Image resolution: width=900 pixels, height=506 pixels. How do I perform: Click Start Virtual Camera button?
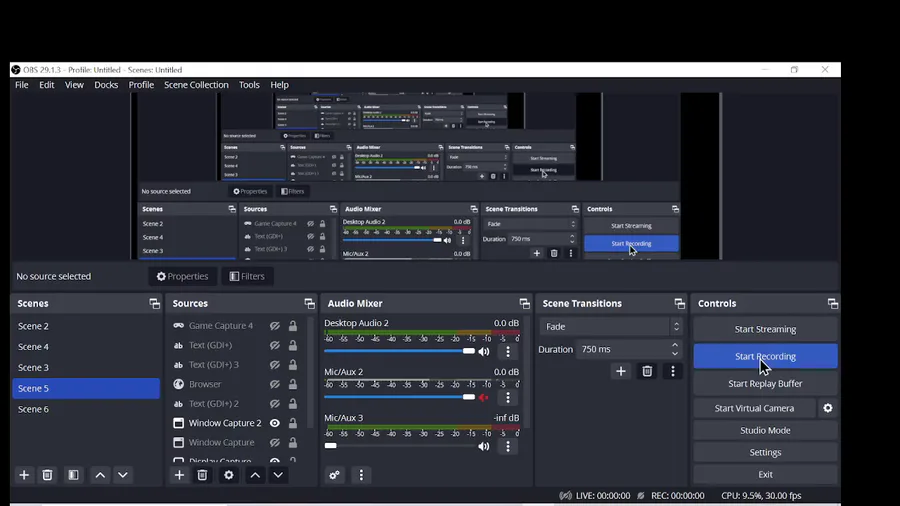754,408
